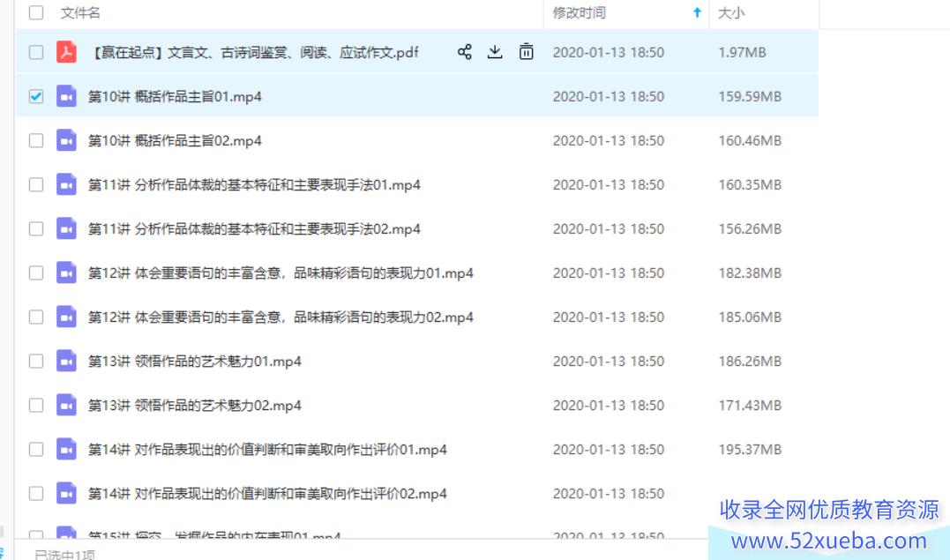Open 第10讲 概括作品主旨02.mp4
This screenshot has width=950, height=560.
click(176, 141)
